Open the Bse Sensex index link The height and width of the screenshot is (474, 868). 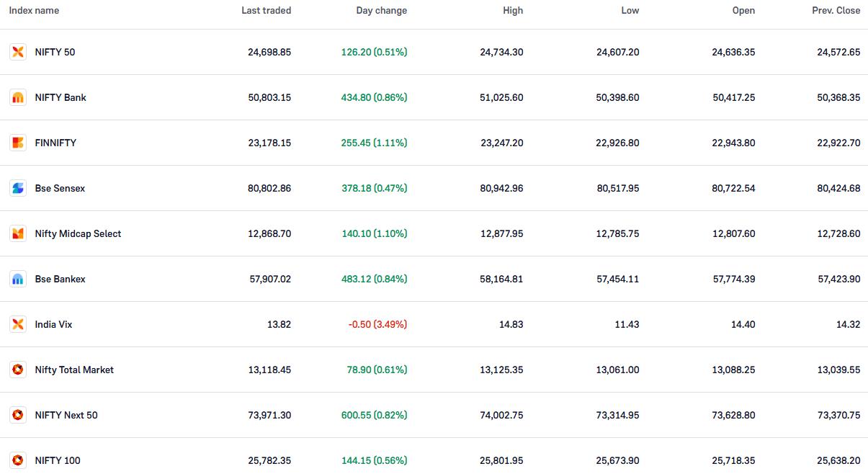[60, 188]
